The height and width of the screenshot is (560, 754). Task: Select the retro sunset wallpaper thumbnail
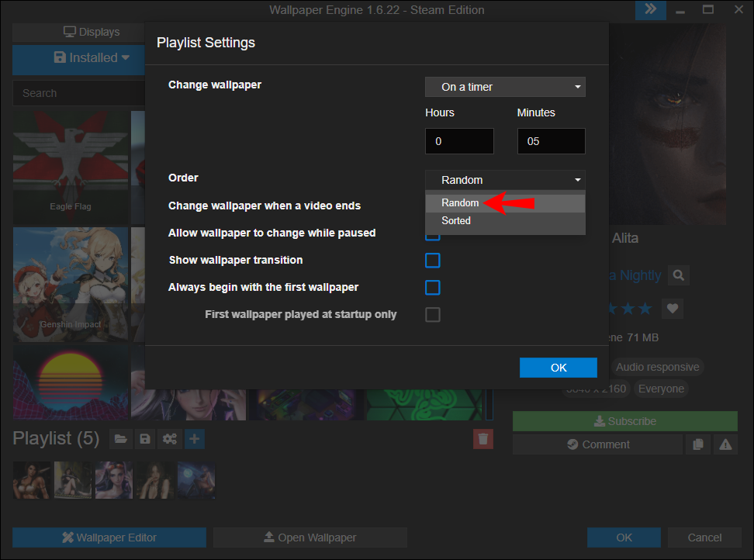click(71, 382)
